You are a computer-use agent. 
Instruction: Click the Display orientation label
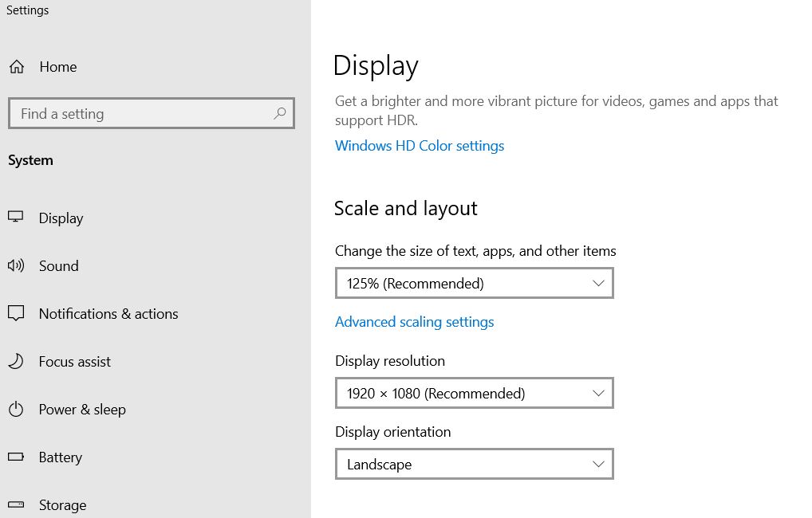point(393,432)
